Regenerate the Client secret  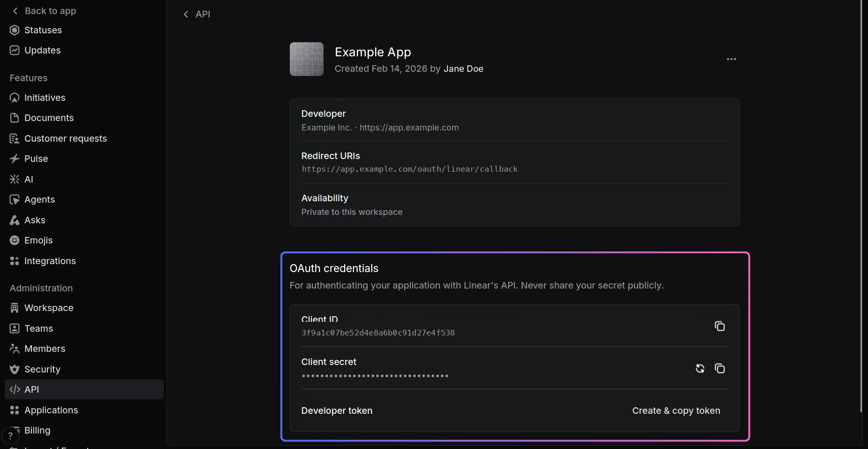[700, 368]
